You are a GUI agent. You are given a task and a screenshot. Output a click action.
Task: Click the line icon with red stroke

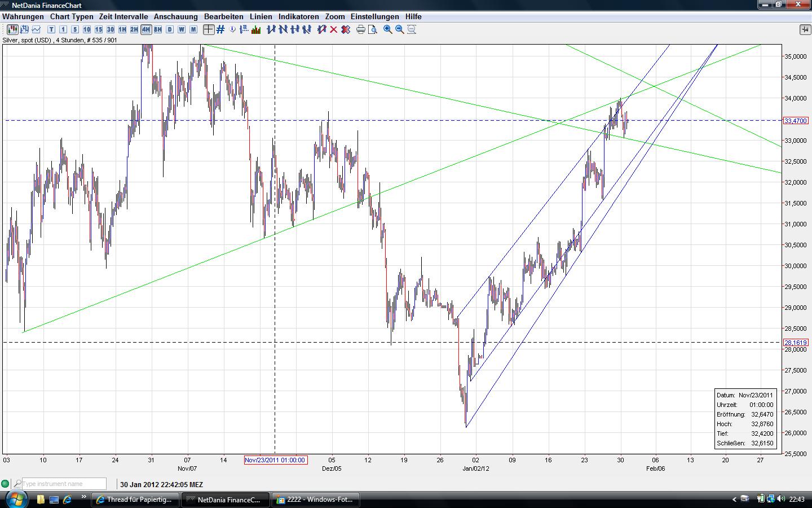(x=322, y=29)
